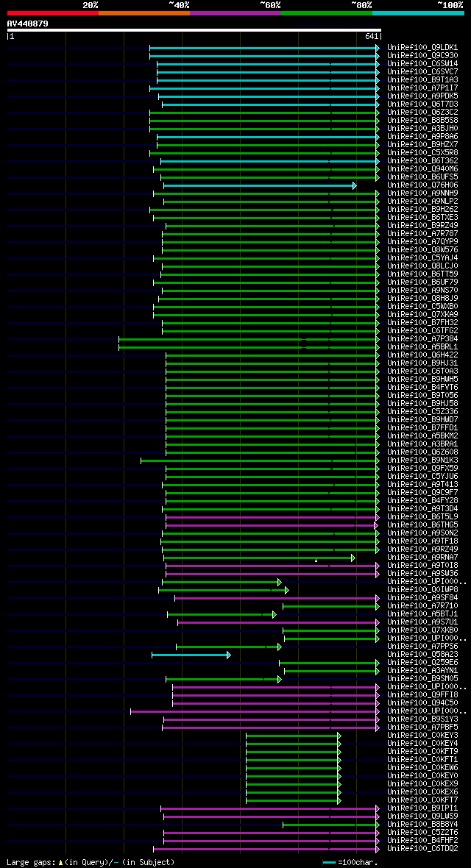Image resolution: width=471 pixels, height=868 pixels.
Task: Open UniRef100_A5BRL1 hit label
Action: 422,347
